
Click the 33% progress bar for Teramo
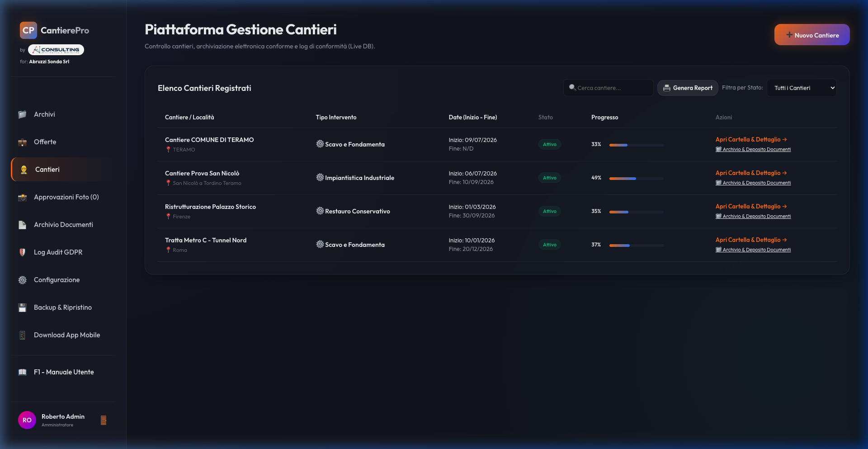[637, 145]
